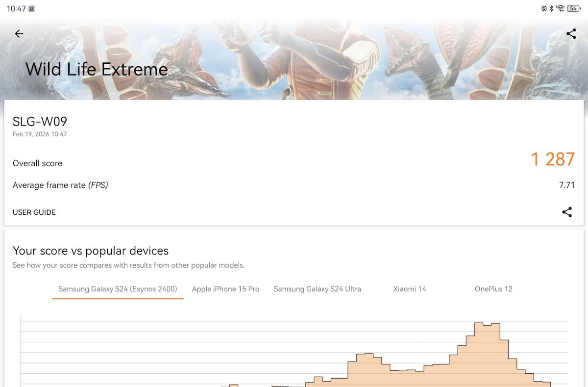Tap the SLG-W09 device name

coord(40,122)
